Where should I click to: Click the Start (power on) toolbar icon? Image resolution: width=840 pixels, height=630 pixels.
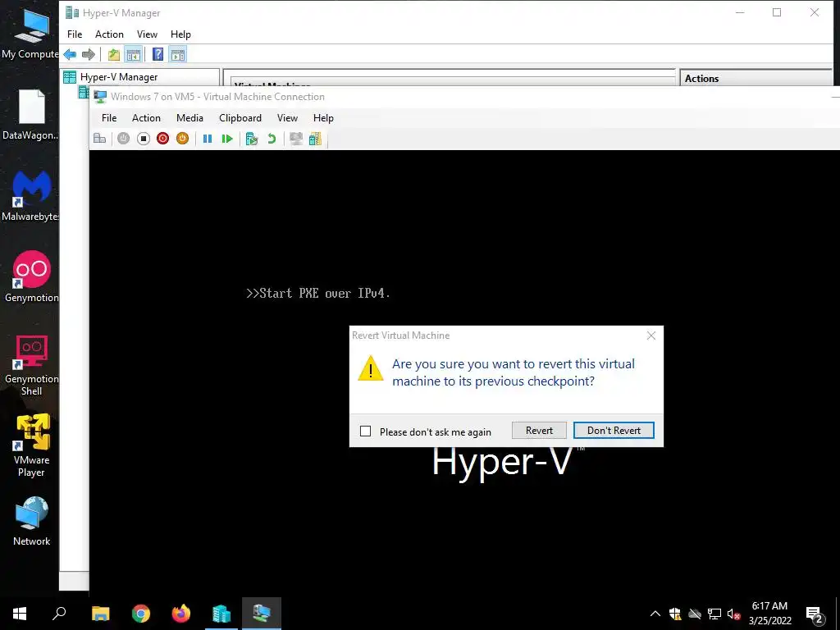[x=123, y=139]
